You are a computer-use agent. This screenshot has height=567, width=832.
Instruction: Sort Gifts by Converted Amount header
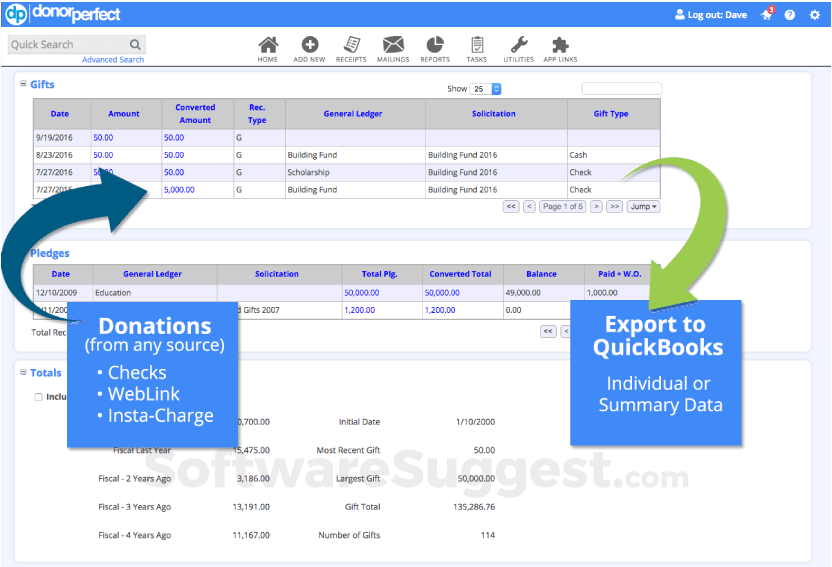(x=195, y=114)
